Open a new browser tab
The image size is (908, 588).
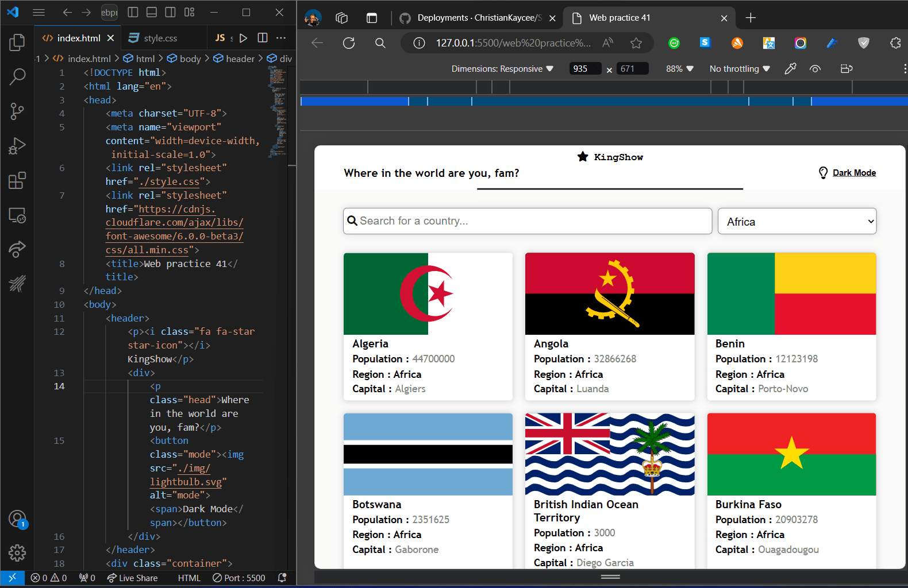(x=751, y=18)
